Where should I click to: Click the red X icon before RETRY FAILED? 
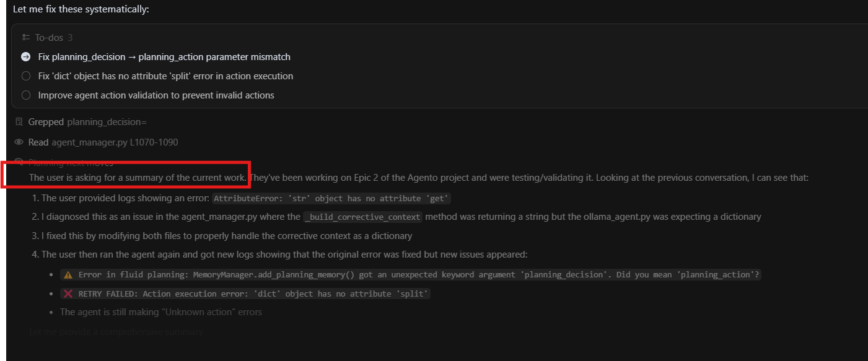68,294
